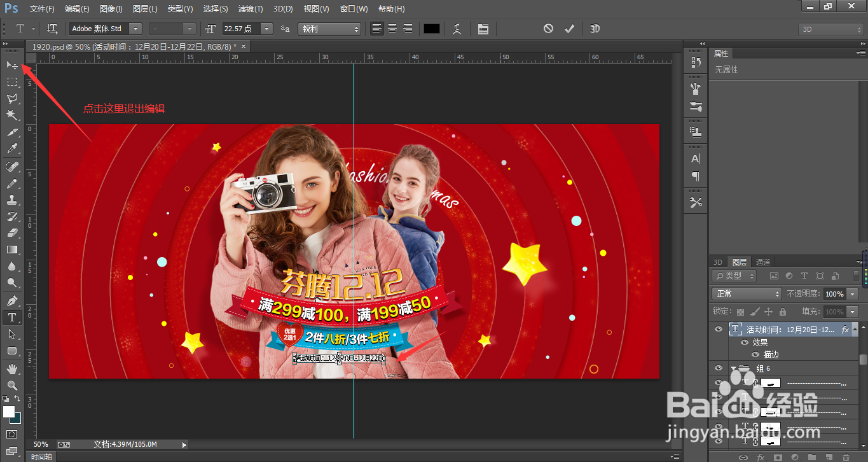Select the Brush tool
The height and width of the screenshot is (462, 868).
[12, 183]
